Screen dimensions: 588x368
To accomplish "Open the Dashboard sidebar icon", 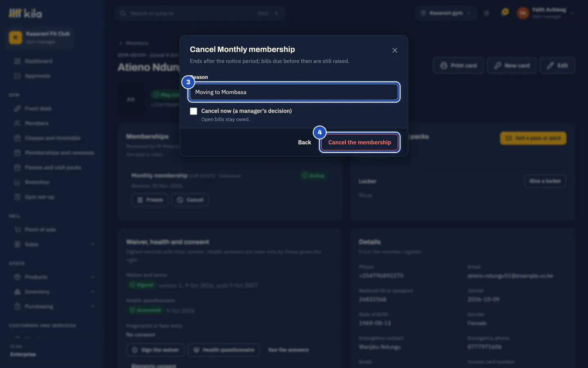I will [17, 61].
